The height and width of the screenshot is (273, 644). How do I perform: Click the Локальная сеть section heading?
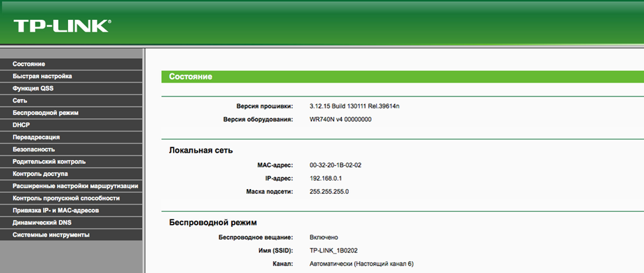(201, 151)
